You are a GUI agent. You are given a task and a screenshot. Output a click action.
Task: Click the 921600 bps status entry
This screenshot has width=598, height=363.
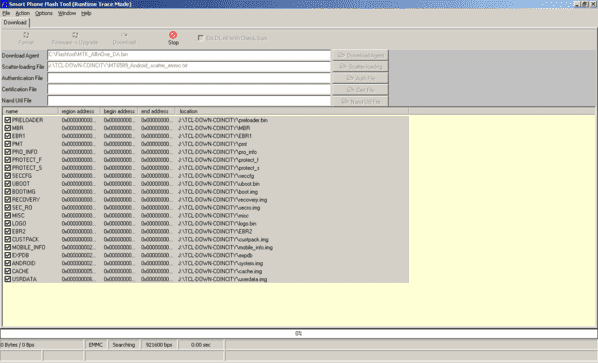(x=159, y=345)
